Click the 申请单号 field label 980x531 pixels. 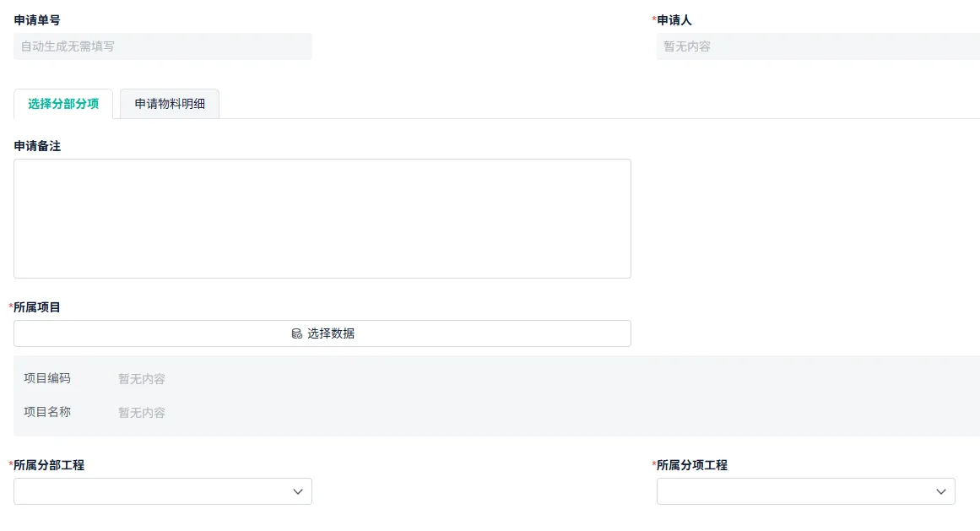tap(37, 20)
